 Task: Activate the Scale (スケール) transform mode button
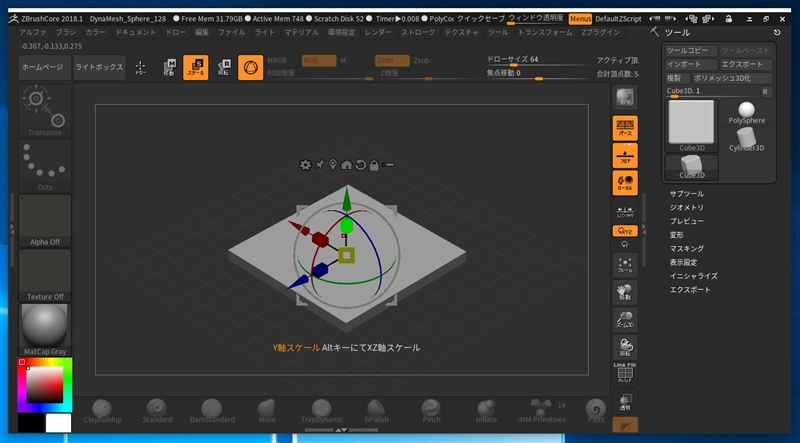pos(195,67)
